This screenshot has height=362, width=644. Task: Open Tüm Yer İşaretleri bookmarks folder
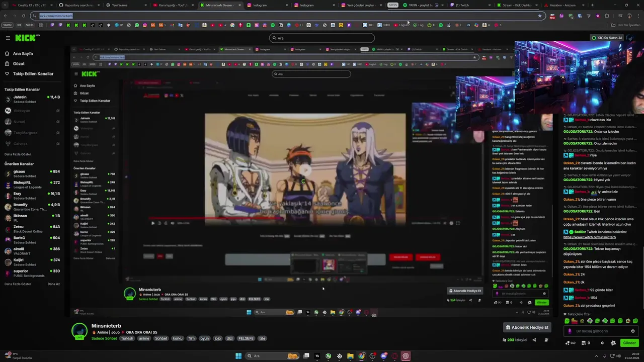coord(626,25)
